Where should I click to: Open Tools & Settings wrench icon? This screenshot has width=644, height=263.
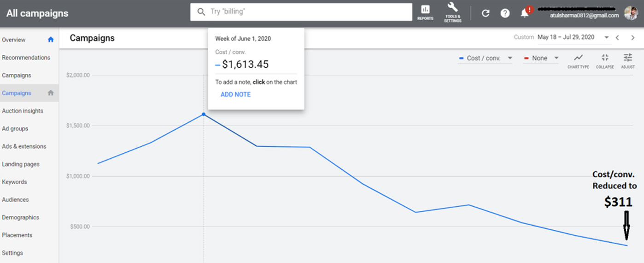coord(452,12)
